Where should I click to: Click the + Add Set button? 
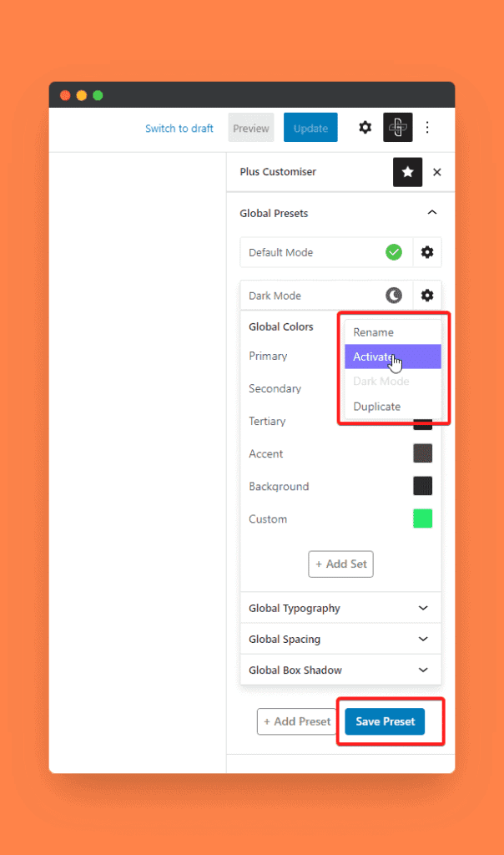pos(340,564)
